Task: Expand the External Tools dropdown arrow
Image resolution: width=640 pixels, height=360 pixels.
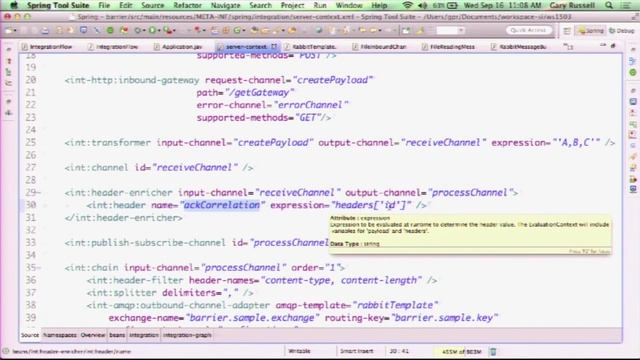Action: [173, 31]
